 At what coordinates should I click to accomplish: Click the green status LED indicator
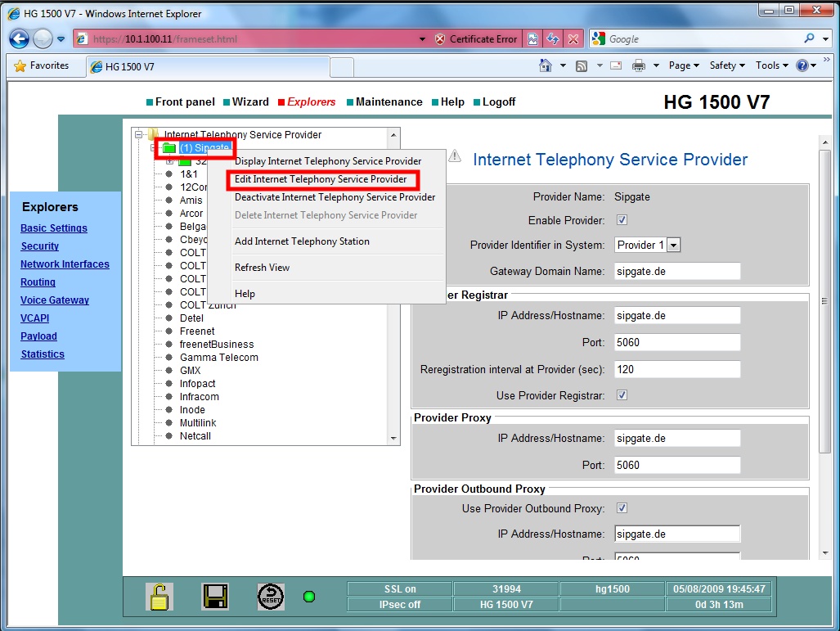309,597
